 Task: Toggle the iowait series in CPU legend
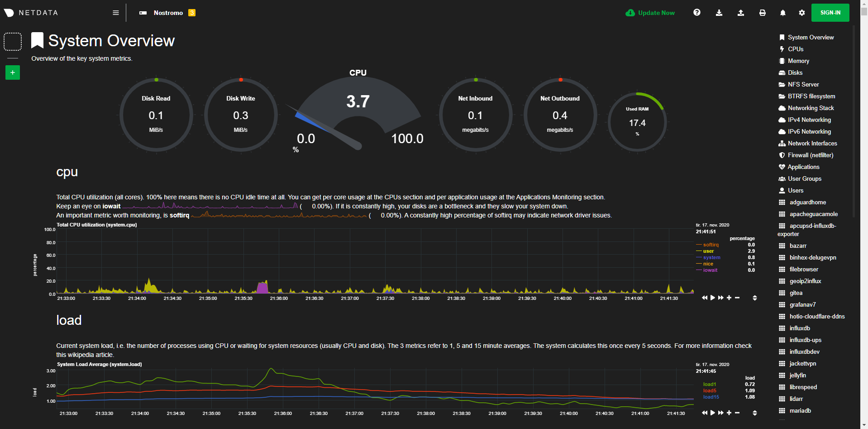[710, 270]
